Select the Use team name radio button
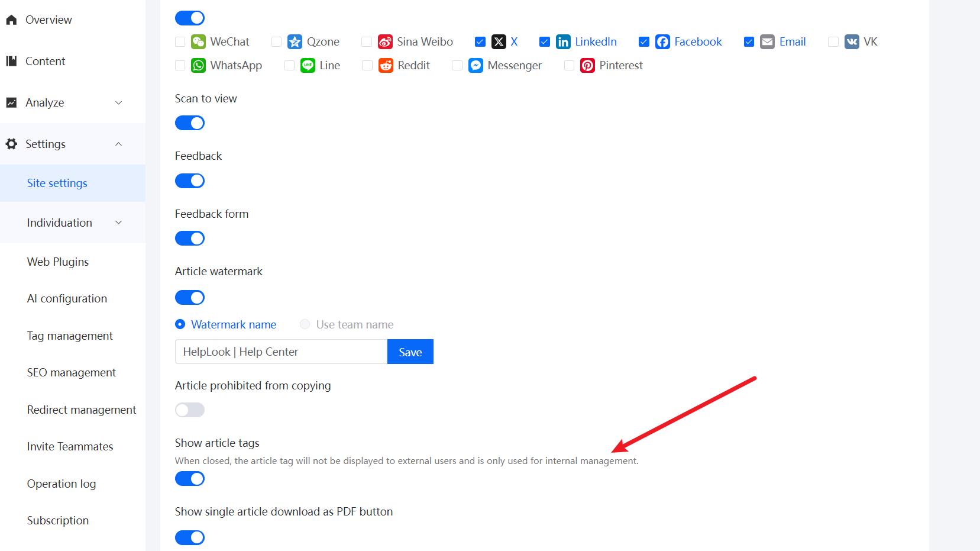The height and width of the screenshot is (551, 980). [305, 324]
